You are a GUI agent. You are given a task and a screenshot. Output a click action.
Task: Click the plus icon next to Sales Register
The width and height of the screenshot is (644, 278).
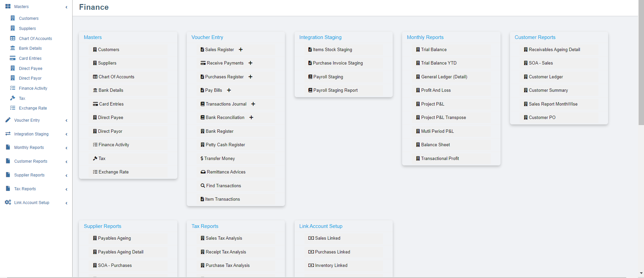point(241,50)
